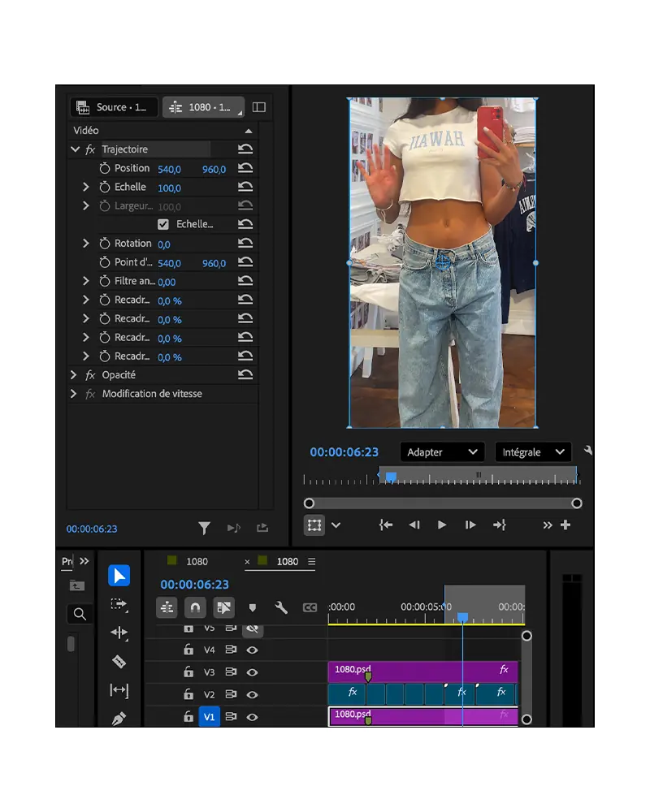
Task: Toggle V3 track visibility eye
Action: coord(253,672)
